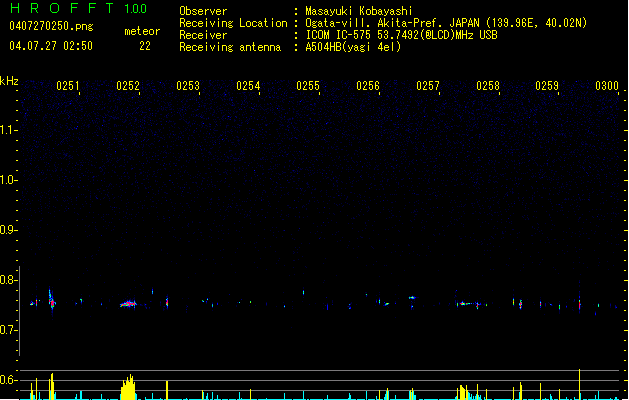
Task: Click the 'Receiving Location' field label
Action: pos(233,23)
